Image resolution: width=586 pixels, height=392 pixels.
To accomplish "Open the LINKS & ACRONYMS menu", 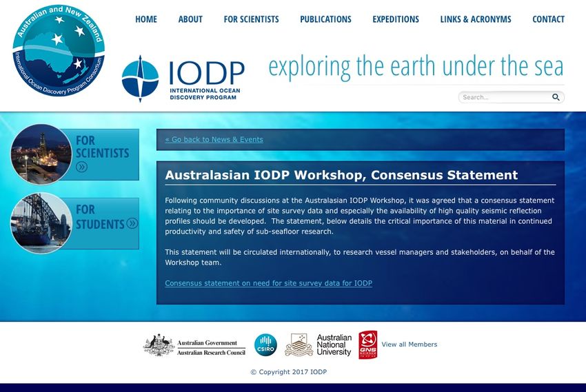I will (476, 19).
